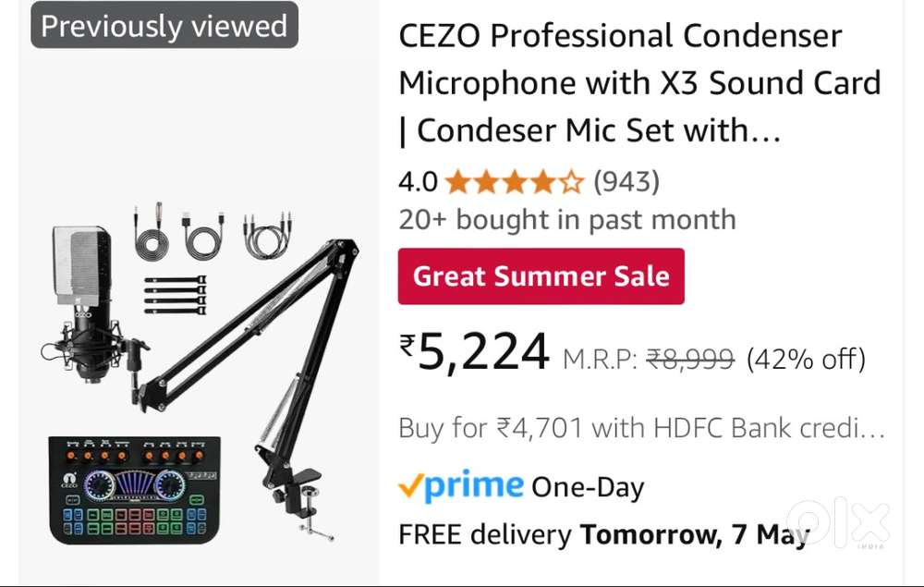Click the orange star rating icons
The width and height of the screenshot is (924, 587).
click(x=514, y=182)
